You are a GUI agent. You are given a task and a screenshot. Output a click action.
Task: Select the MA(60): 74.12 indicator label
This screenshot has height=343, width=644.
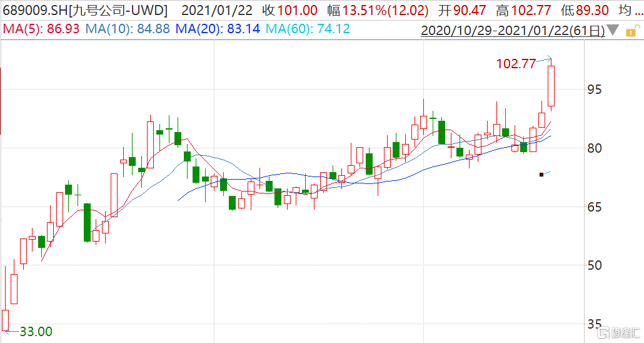[308, 29]
